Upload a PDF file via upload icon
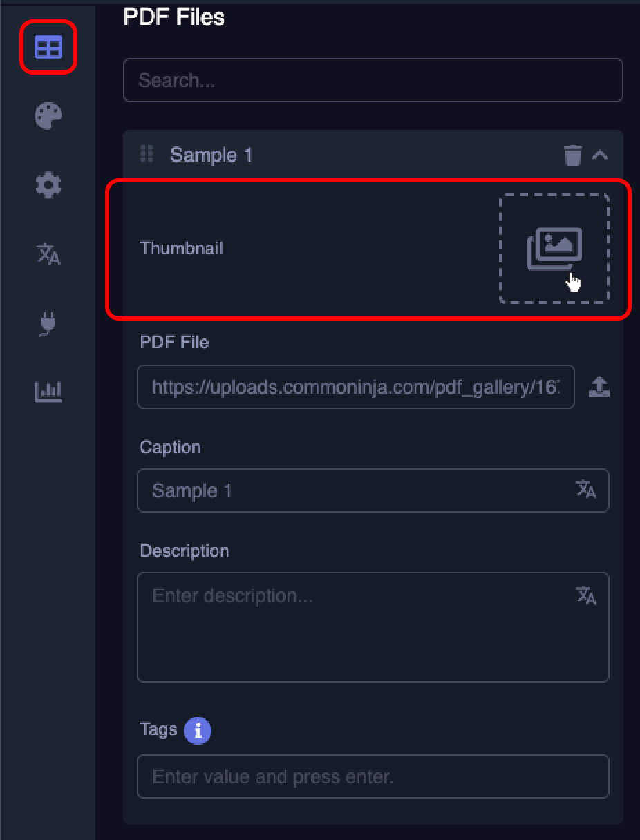Image resolution: width=640 pixels, height=840 pixels. (599, 387)
